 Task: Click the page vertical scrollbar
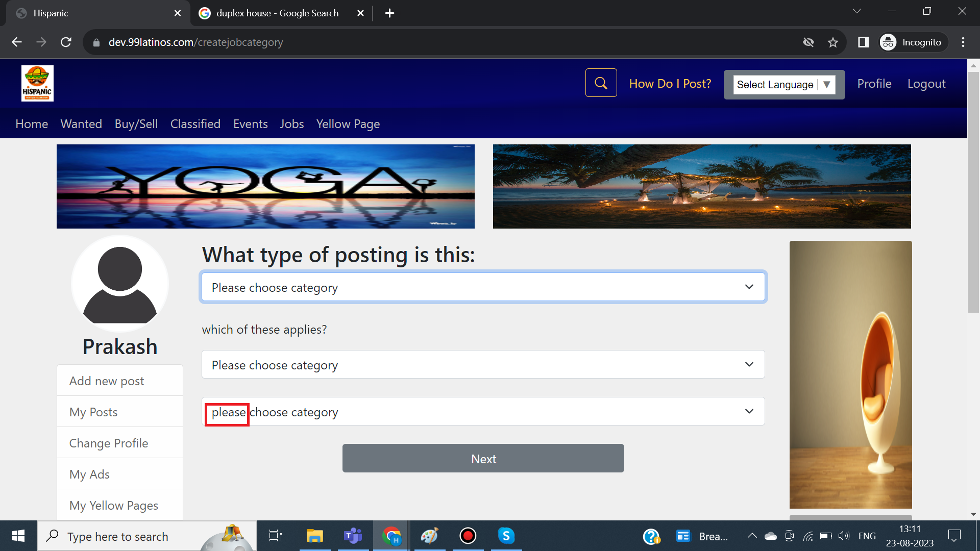point(973,192)
